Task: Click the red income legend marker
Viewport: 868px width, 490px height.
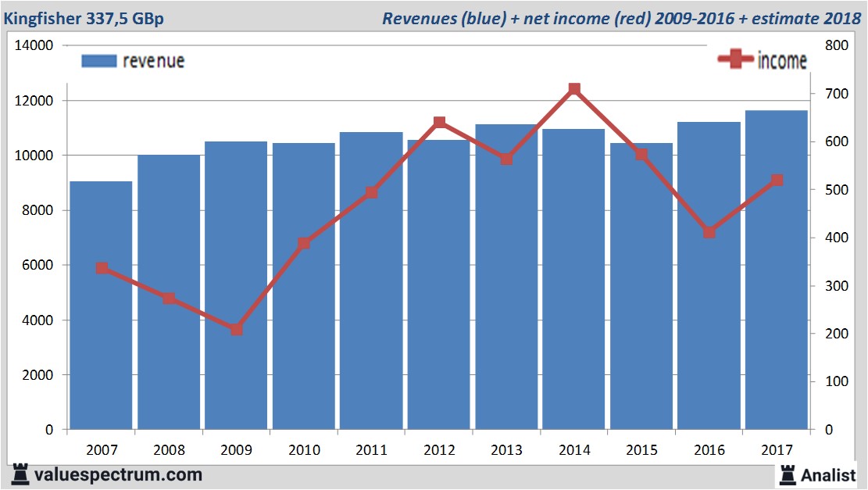Action: point(735,59)
